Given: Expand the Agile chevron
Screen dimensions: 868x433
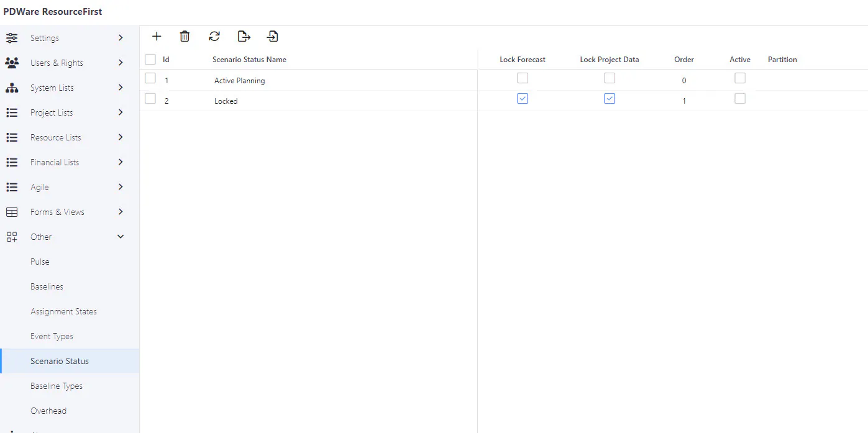Looking at the screenshot, I should tap(121, 187).
